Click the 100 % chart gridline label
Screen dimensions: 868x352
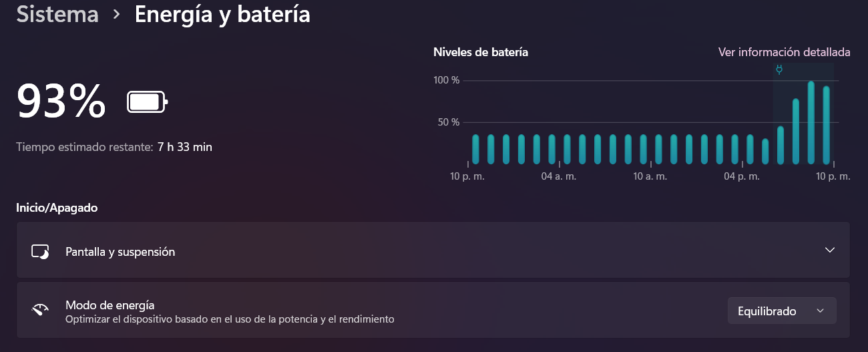[x=447, y=81]
